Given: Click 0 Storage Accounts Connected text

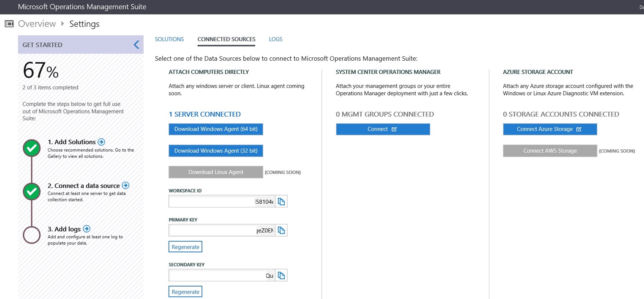Looking at the screenshot, I should 561,114.
